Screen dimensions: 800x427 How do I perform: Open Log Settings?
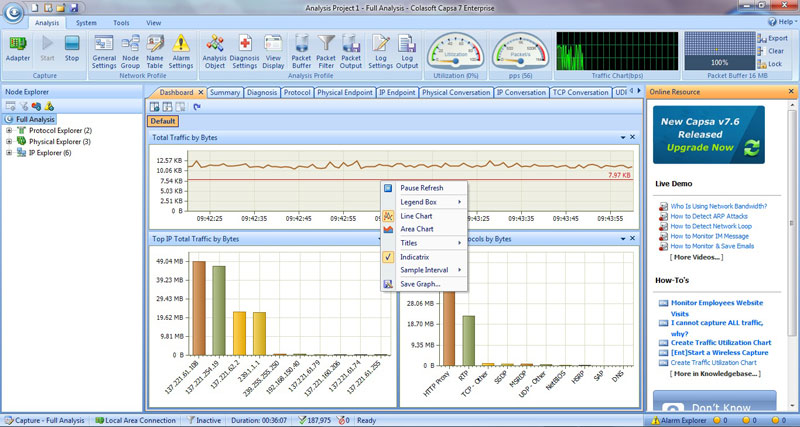pos(381,52)
